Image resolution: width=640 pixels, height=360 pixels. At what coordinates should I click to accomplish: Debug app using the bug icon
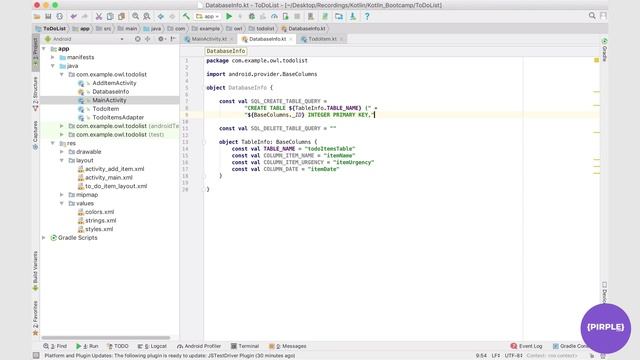[x=252, y=16]
